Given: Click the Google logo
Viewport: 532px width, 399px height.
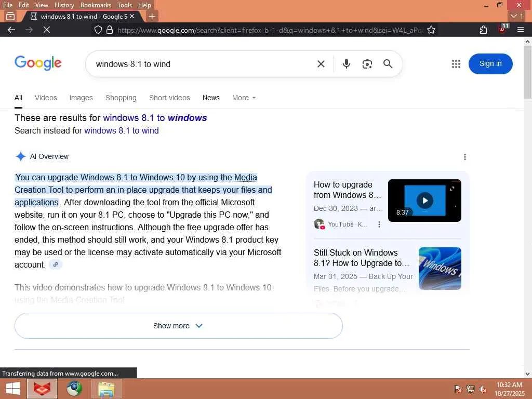Looking at the screenshot, I should pyautogui.click(x=38, y=63).
